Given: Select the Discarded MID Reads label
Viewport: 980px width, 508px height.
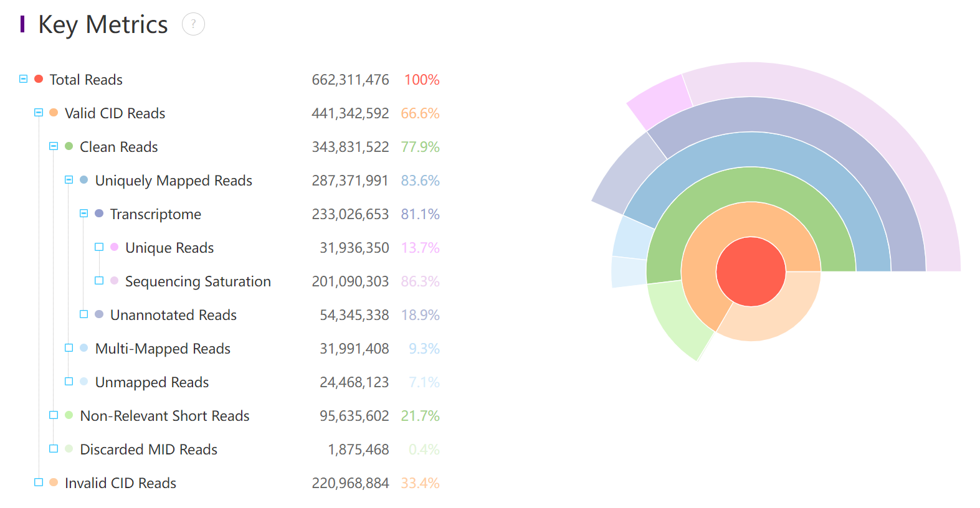Looking at the screenshot, I should click(x=149, y=449).
